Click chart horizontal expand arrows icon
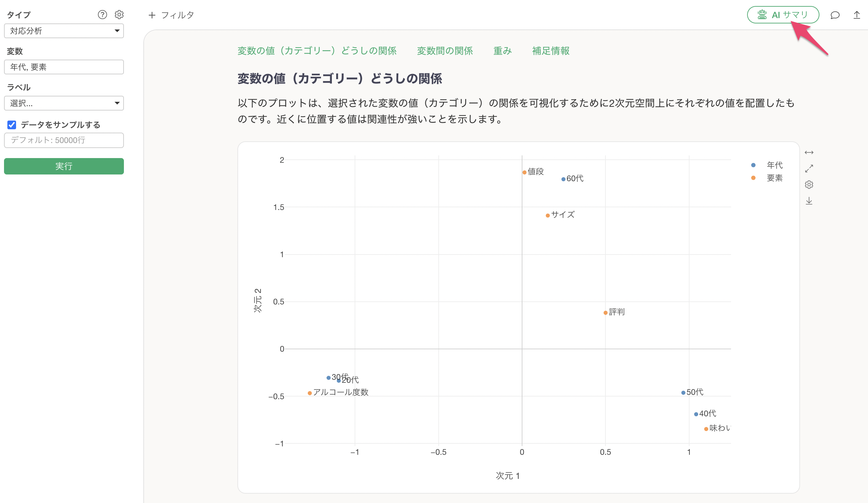The width and height of the screenshot is (868, 503). click(809, 152)
